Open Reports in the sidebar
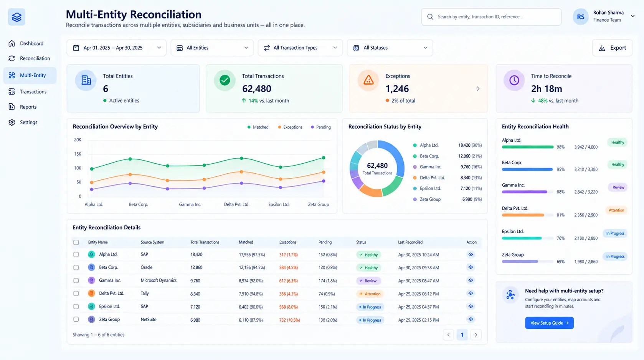The height and width of the screenshot is (360, 644). (30, 107)
